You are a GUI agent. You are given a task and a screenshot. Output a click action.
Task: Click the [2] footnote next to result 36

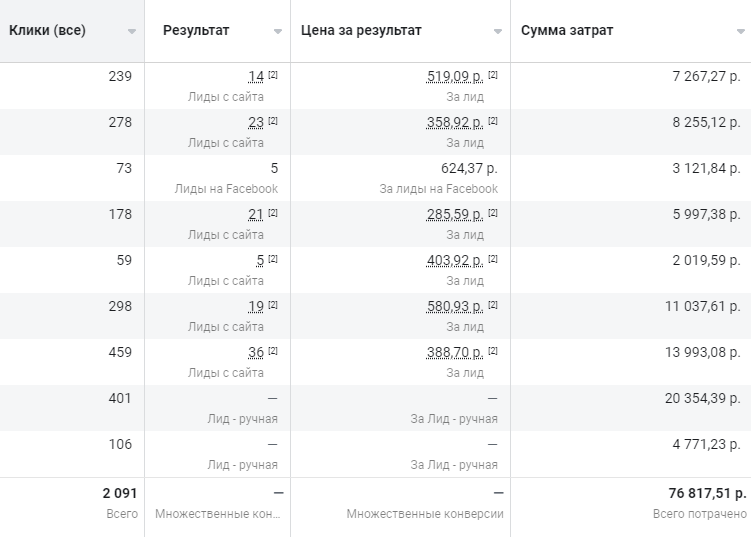[273, 351]
